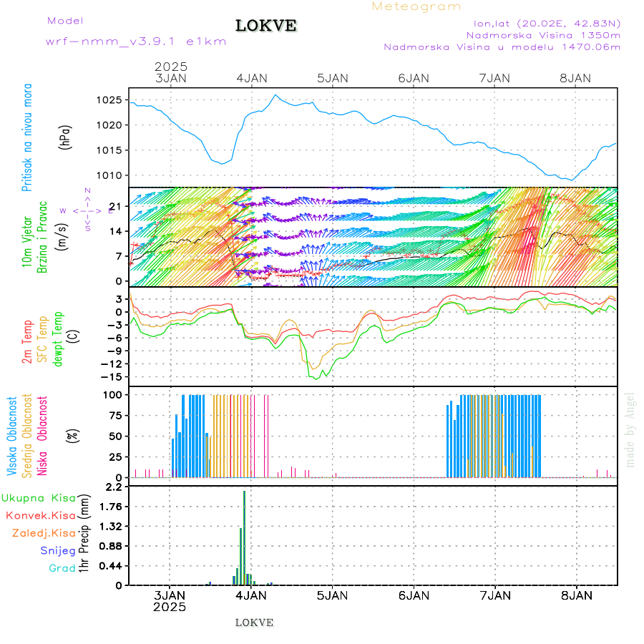Screen dimensions: 644x644
Task: Click the '25' cloud cover axis value
Action: (x=115, y=457)
